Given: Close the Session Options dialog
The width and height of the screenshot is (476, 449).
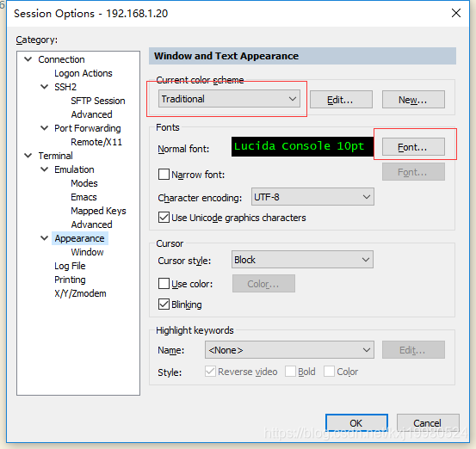Looking at the screenshot, I should [456, 13].
